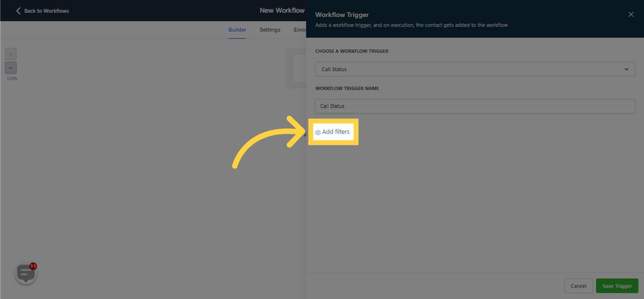Click the chevron on the Call Status dropdown
The width and height of the screenshot is (644, 299).
tap(627, 69)
